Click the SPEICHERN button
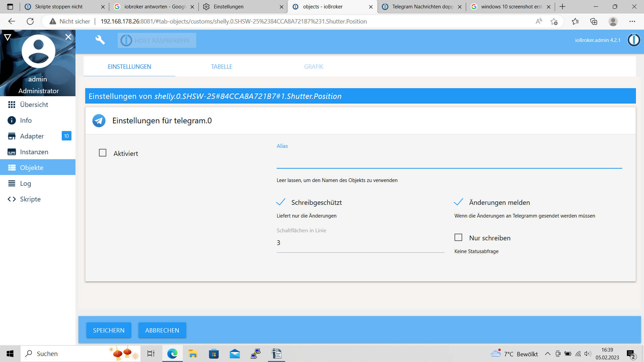The image size is (644, 362). click(x=109, y=330)
